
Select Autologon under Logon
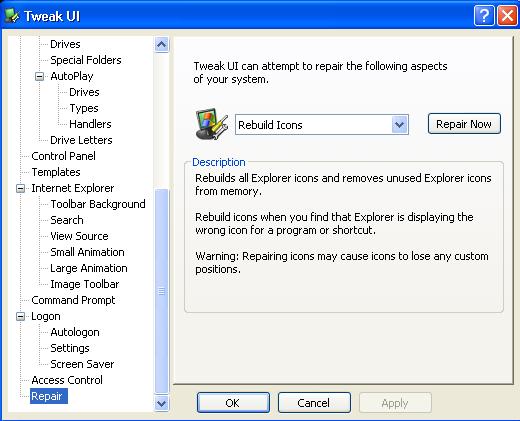point(75,332)
